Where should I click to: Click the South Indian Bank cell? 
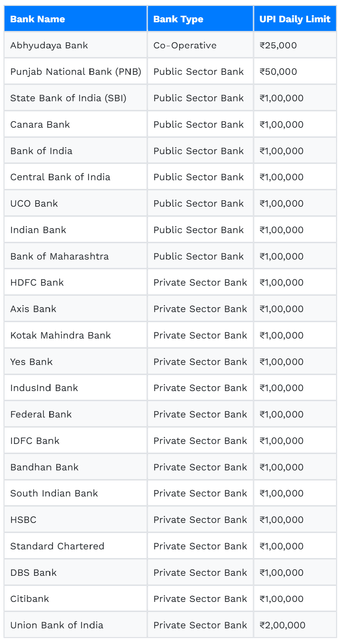(76, 493)
